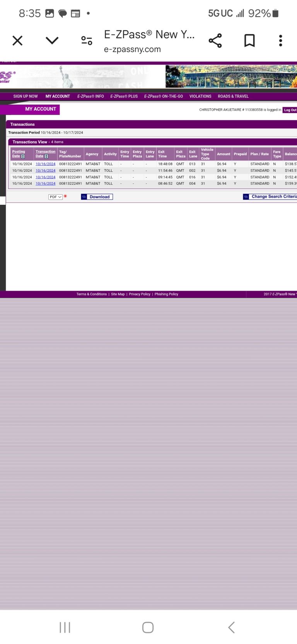Sort by Transaction Date icon
297x644 pixels.
(46, 156)
